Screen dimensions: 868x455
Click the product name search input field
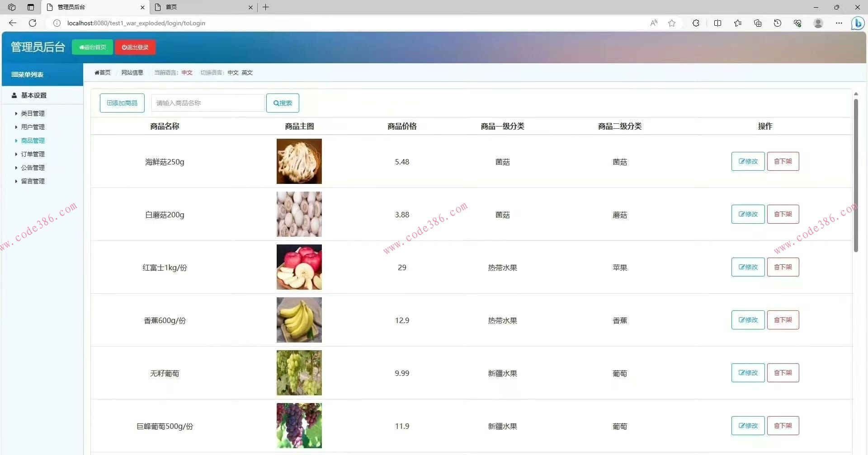(208, 103)
